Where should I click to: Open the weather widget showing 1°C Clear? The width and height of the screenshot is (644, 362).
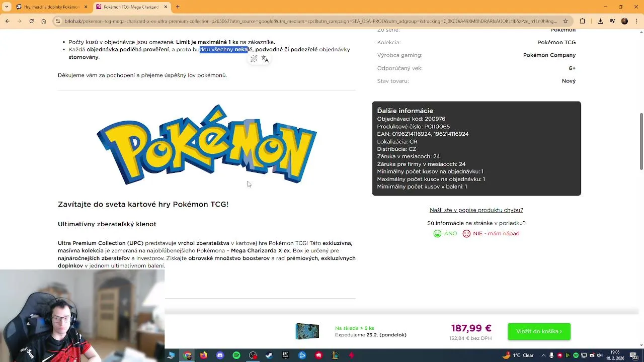click(x=518, y=355)
